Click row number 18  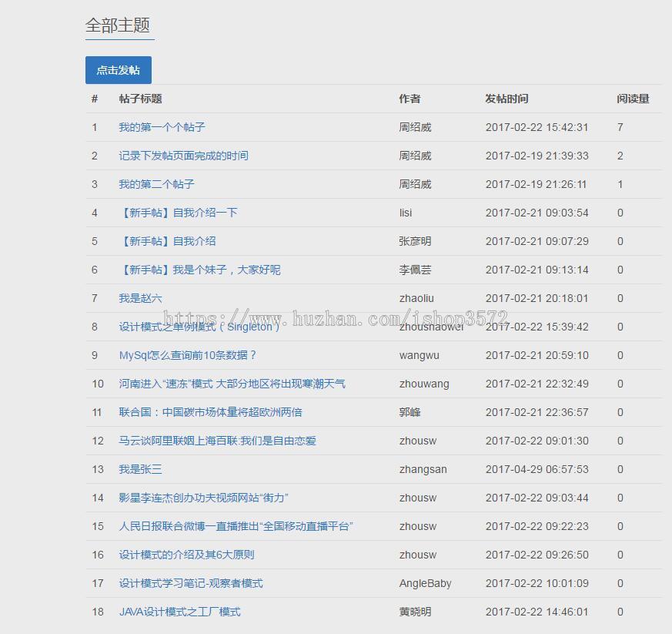98,612
